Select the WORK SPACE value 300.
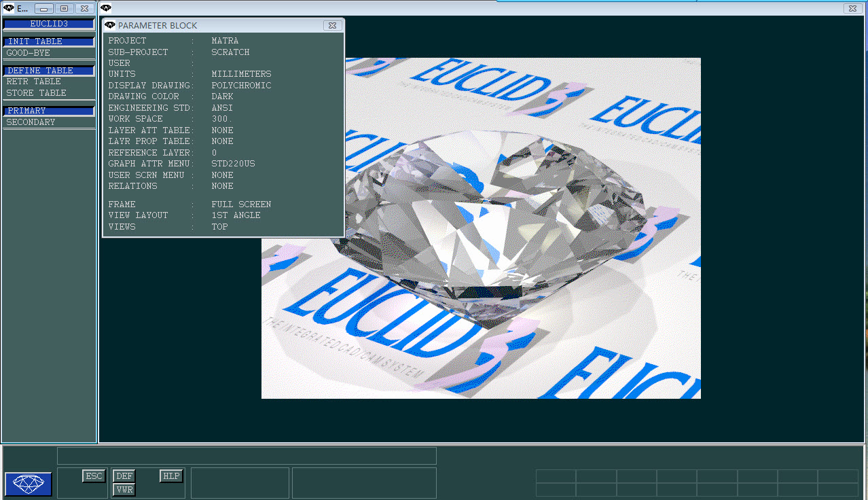The width and height of the screenshot is (868, 500). pos(222,119)
